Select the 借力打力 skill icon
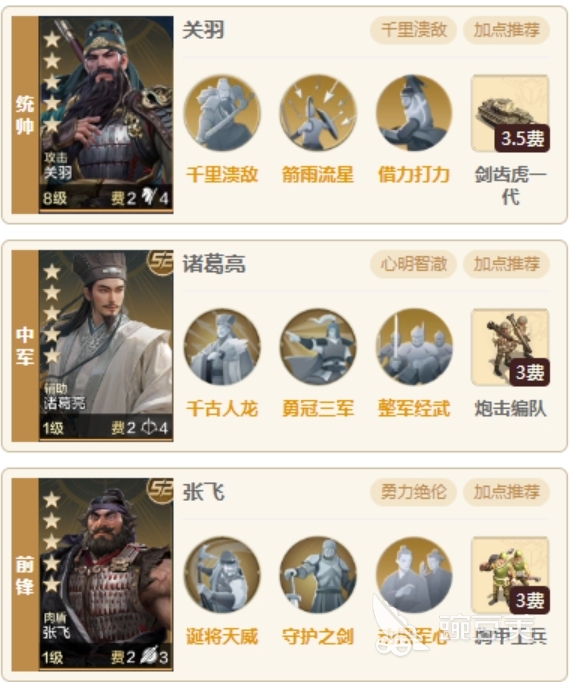The width and height of the screenshot is (570, 682). [414, 113]
